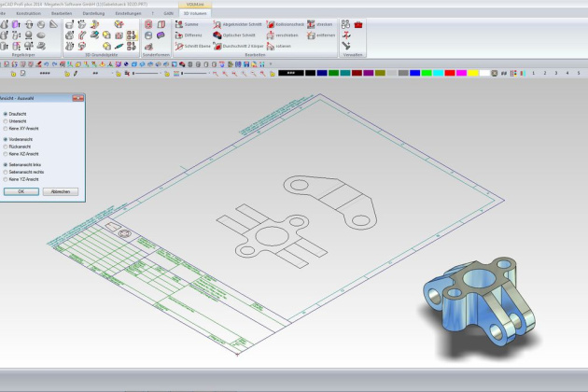Open the Einstellungen menu tab
The height and width of the screenshot is (392, 588).
pyautogui.click(x=129, y=13)
